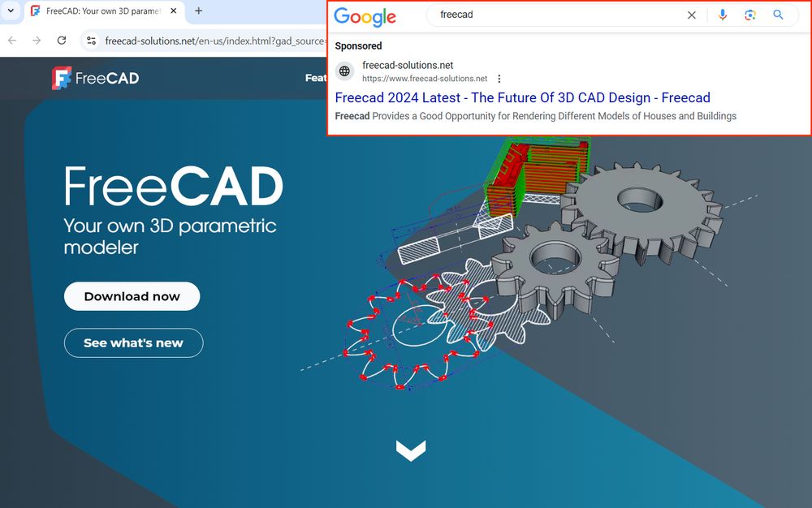Click the browser forward arrow
Screen dimensions: 812x508
click(x=37, y=41)
